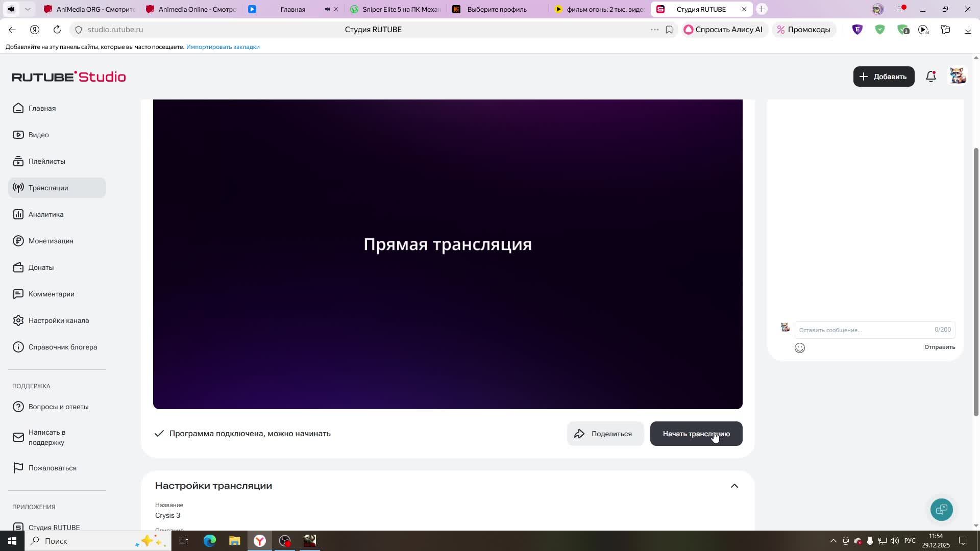
Task: Open Настройки канала gear item
Action: click(x=58, y=320)
